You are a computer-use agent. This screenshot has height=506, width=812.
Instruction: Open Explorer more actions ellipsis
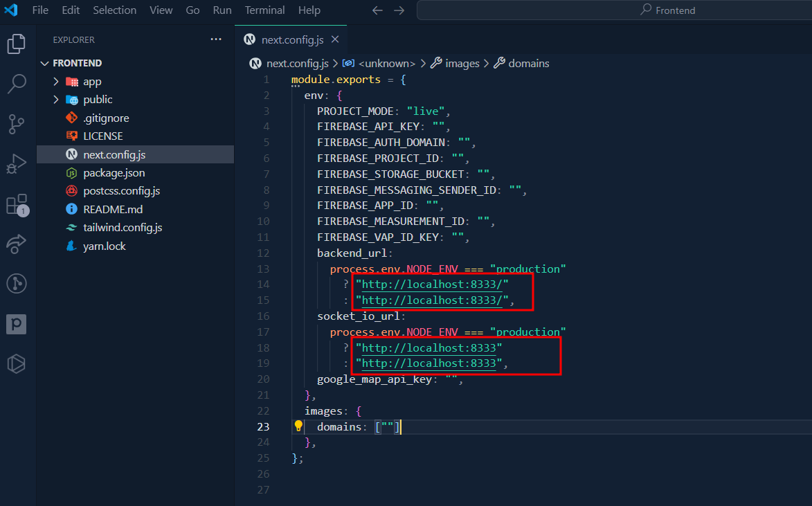click(x=216, y=39)
